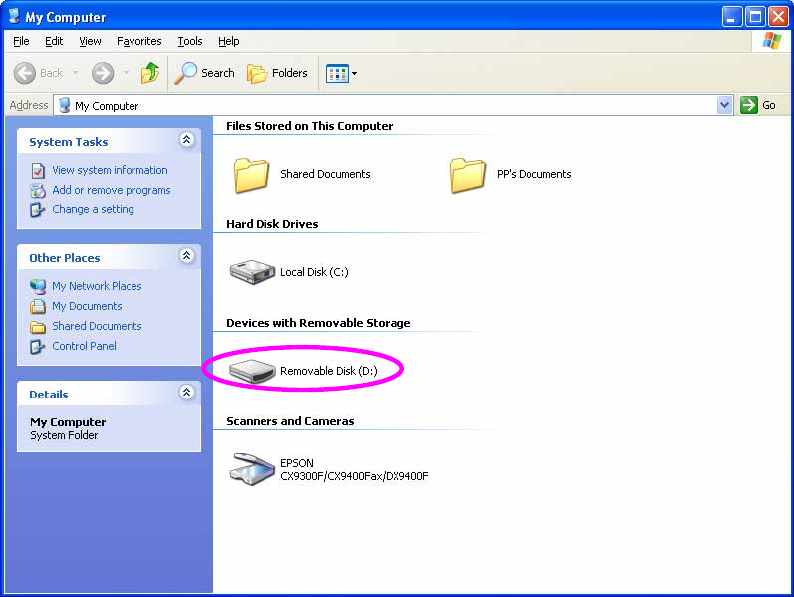Open the Back history dropdown arrow
Screen dimensions: 794x597
click(x=75, y=73)
